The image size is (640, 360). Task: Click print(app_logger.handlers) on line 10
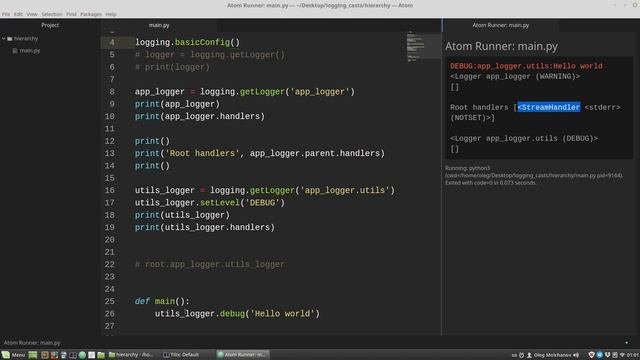(x=200, y=116)
